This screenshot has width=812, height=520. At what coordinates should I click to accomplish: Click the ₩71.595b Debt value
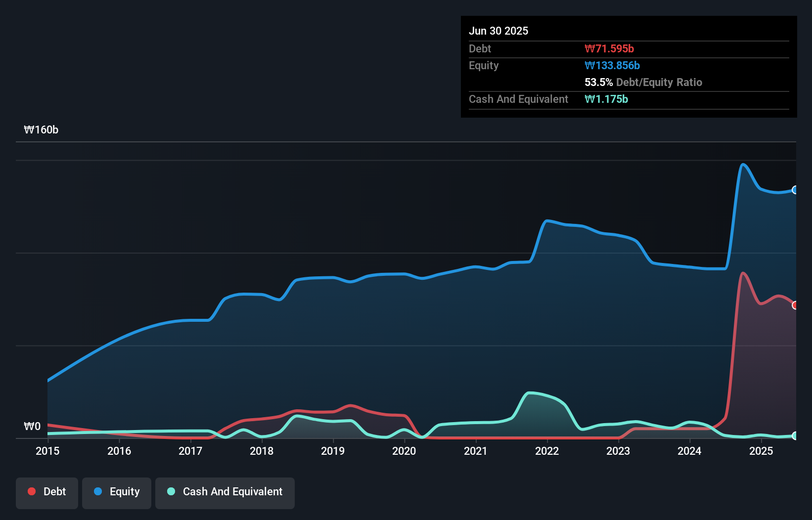pyautogui.click(x=610, y=48)
